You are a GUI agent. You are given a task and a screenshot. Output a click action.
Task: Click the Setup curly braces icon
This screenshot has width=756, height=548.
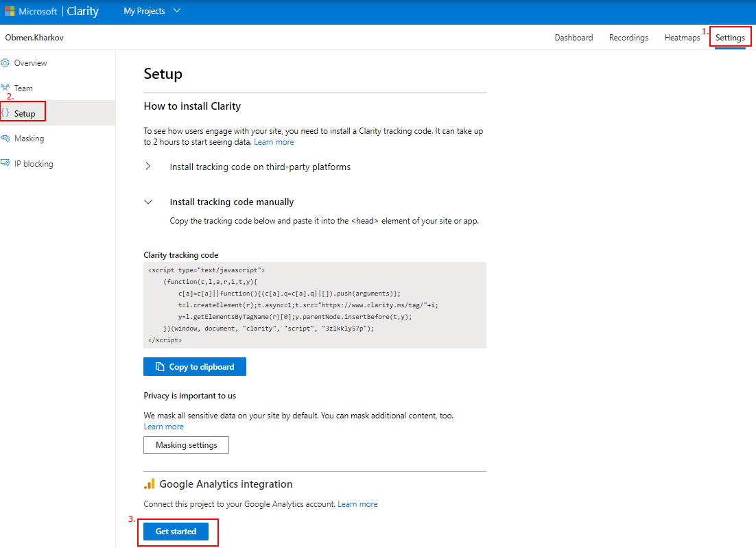(x=5, y=112)
